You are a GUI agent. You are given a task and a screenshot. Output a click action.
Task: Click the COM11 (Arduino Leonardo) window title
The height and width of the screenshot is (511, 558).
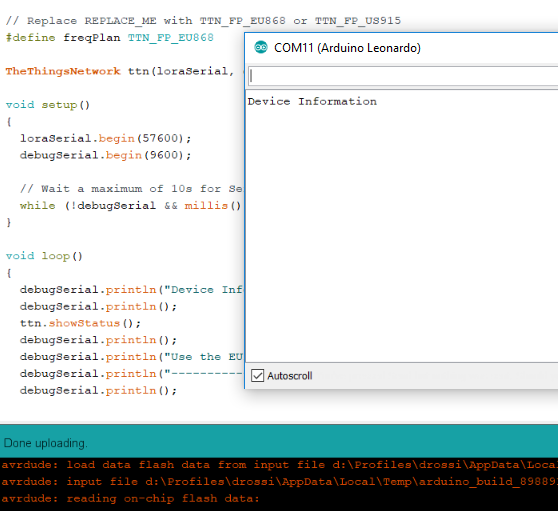tap(347, 48)
